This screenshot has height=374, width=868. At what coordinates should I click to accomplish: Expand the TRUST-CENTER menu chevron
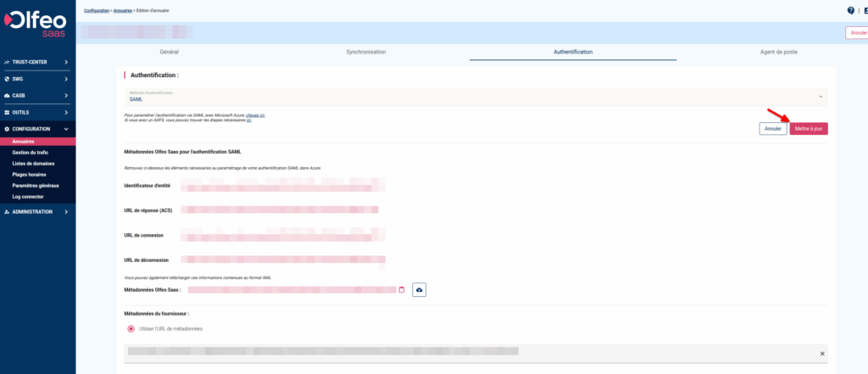click(x=66, y=62)
